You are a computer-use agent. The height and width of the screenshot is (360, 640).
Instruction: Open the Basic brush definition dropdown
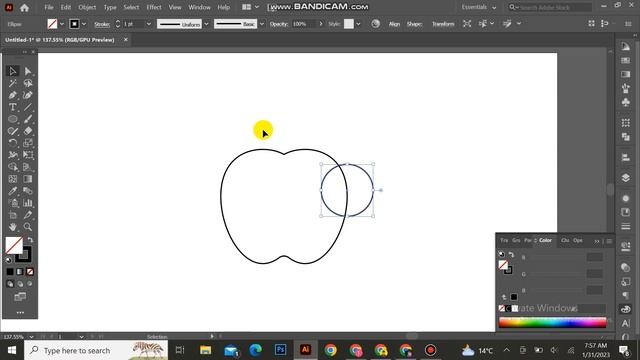[262, 24]
